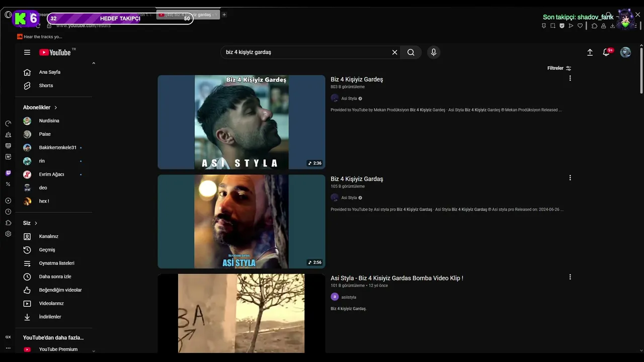Play the Biz 4 Kişiyiz Gardaş 2:56 thumbnail

242,222
